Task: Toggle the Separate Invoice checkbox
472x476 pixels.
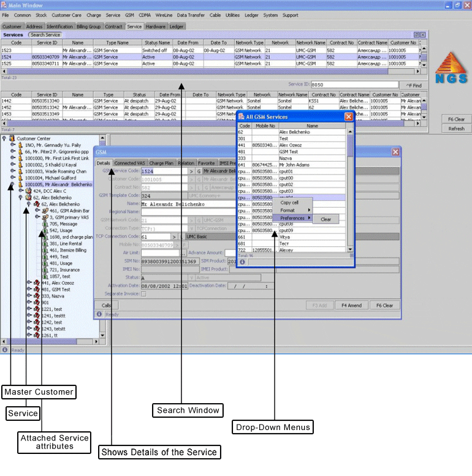Action: click(143, 294)
